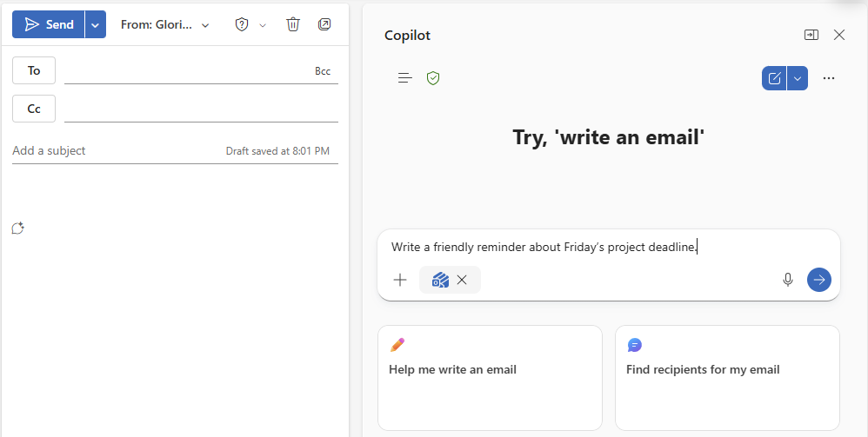The width and height of the screenshot is (868, 437).
Task: Click the Copilot prompt text box
Action: pyautogui.click(x=608, y=247)
